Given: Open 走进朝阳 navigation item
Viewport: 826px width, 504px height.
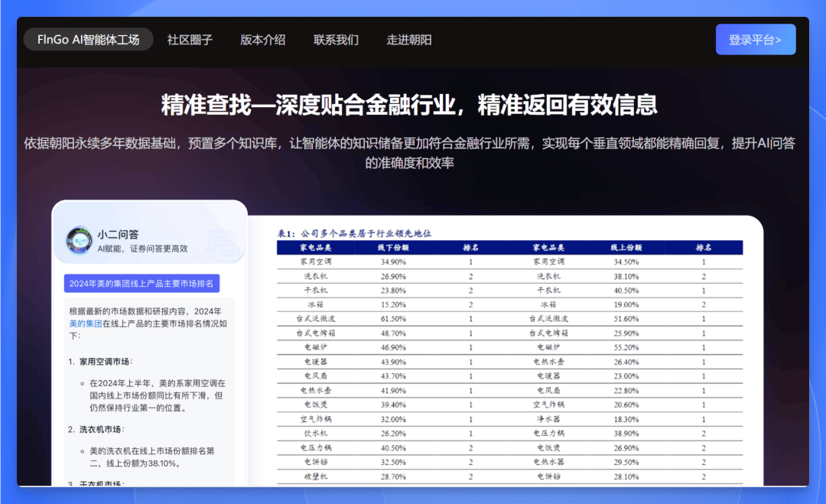Looking at the screenshot, I should [409, 40].
